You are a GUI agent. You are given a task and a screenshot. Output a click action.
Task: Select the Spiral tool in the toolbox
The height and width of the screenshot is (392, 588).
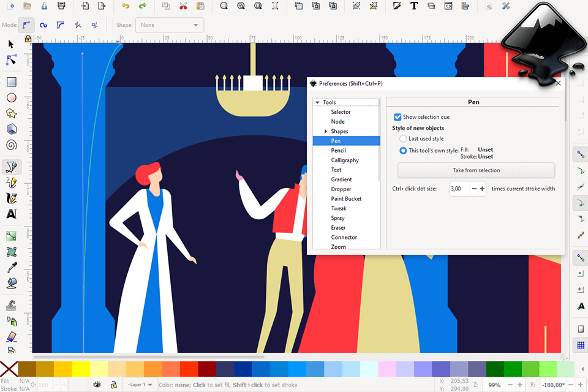pos(11,145)
